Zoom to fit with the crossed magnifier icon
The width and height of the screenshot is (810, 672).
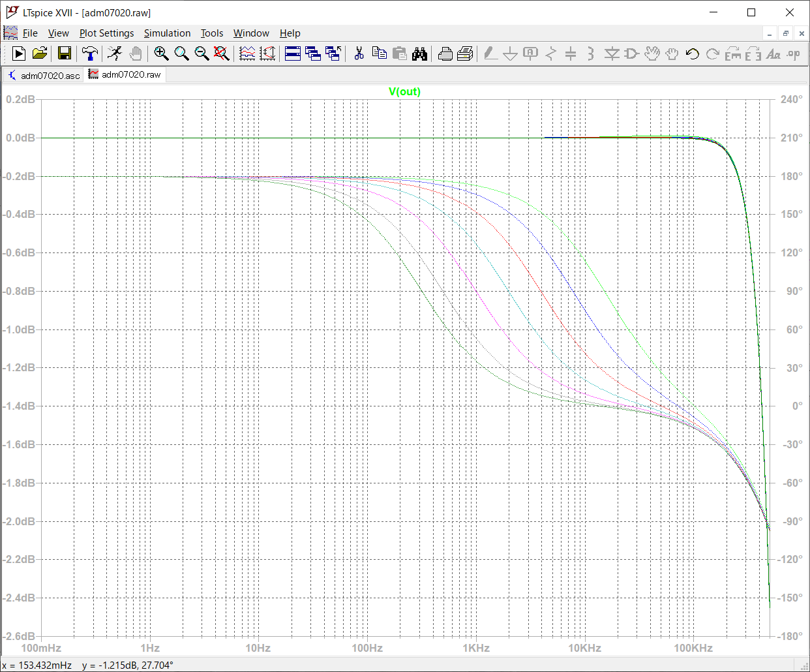[222, 53]
